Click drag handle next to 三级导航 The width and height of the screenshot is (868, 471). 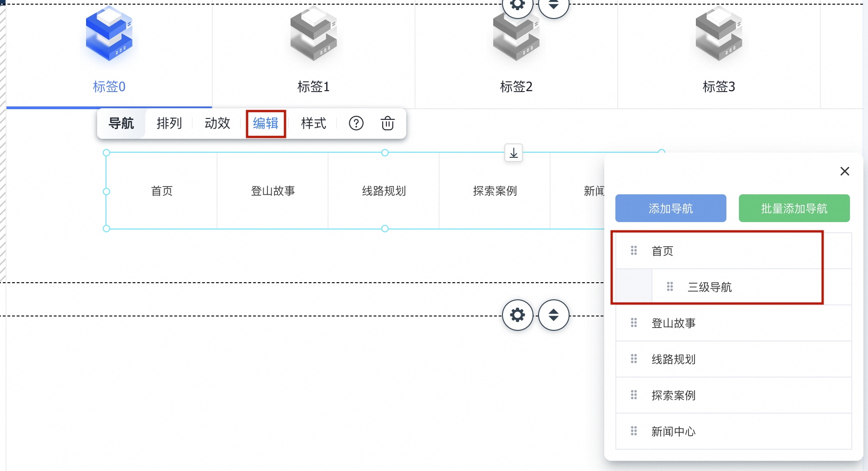coord(670,287)
